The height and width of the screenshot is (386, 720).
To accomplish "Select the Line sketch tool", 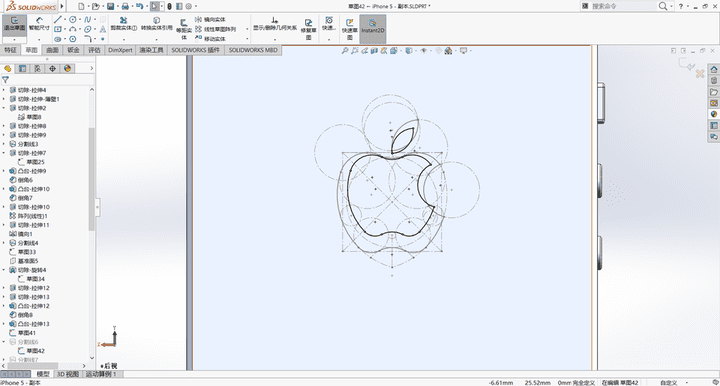I will click(x=57, y=19).
